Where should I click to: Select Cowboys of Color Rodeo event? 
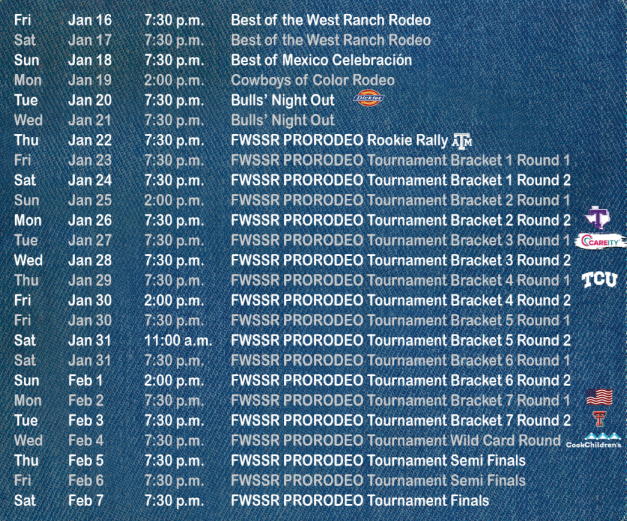click(313, 80)
